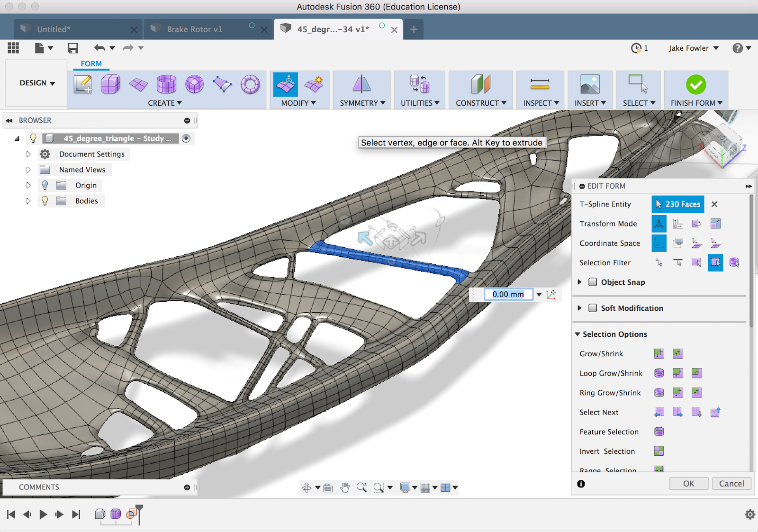Enable the Object Snap checkbox

click(593, 282)
